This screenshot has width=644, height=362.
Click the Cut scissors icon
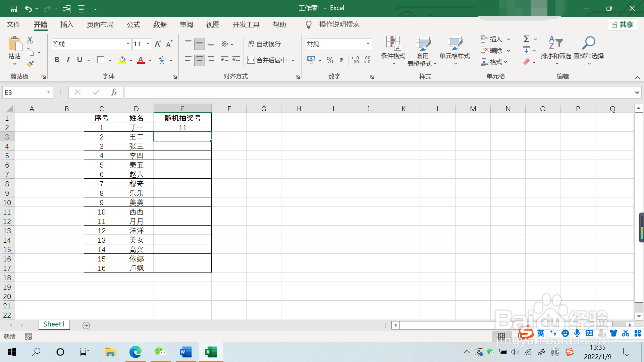coord(30,40)
